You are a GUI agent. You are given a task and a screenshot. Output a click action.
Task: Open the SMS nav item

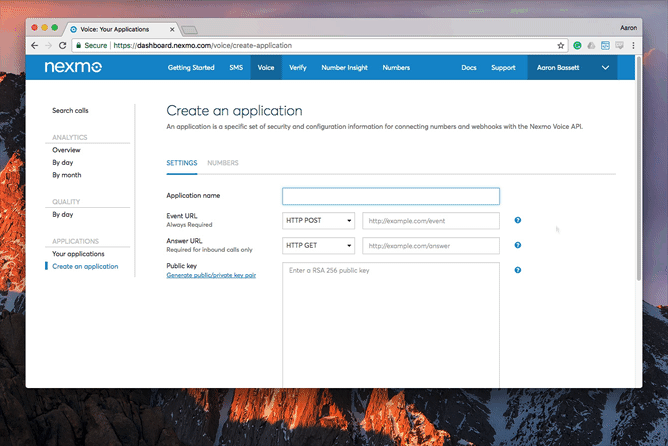236,68
